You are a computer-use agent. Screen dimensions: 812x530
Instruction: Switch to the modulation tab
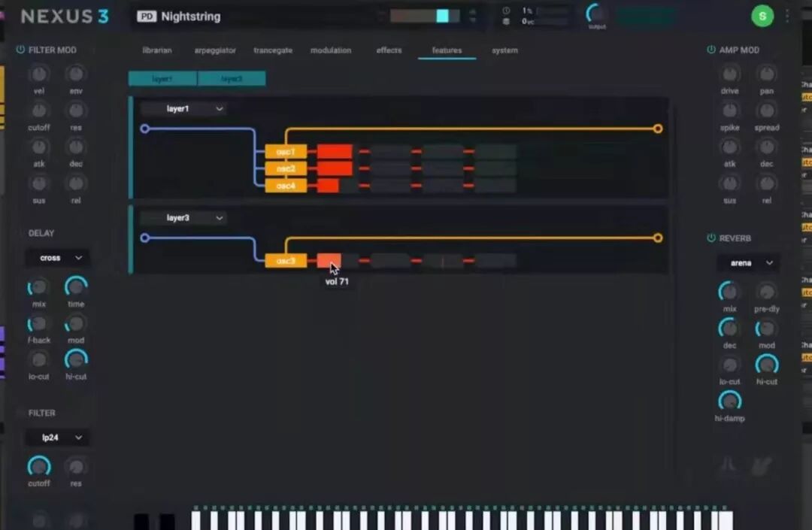pos(331,50)
